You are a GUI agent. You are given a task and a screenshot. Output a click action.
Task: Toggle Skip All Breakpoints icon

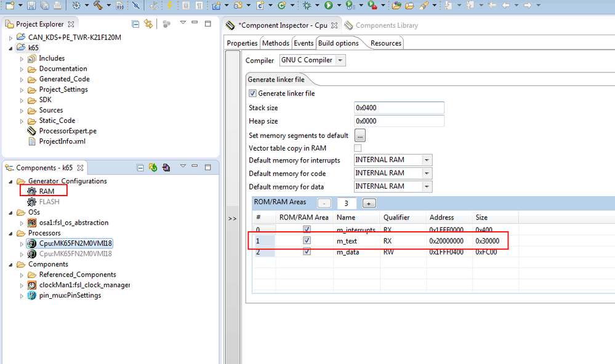[x=135, y=5]
